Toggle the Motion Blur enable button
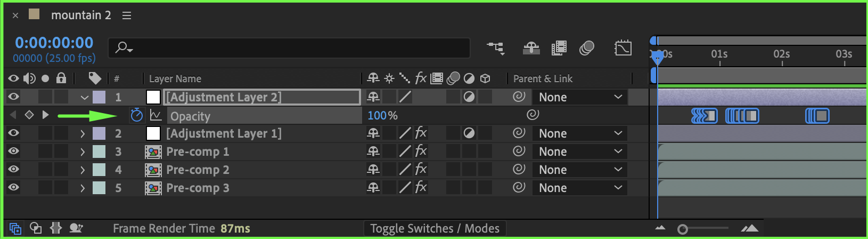 point(587,48)
